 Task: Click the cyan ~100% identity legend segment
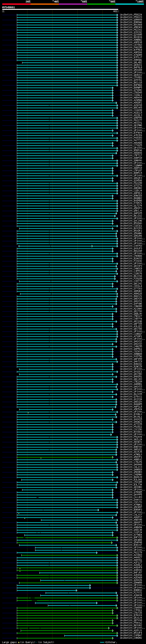click(x=130, y=4)
